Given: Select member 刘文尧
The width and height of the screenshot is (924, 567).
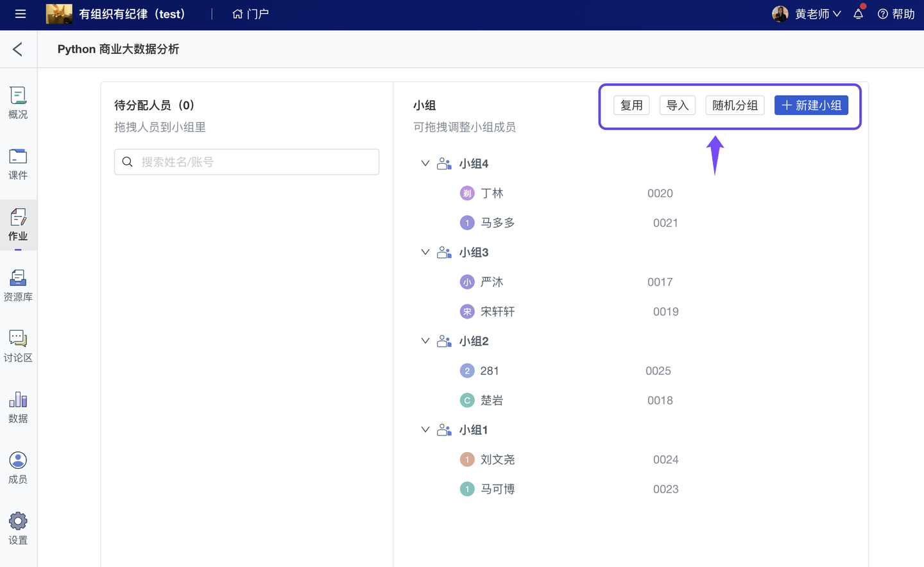Looking at the screenshot, I should (x=497, y=459).
